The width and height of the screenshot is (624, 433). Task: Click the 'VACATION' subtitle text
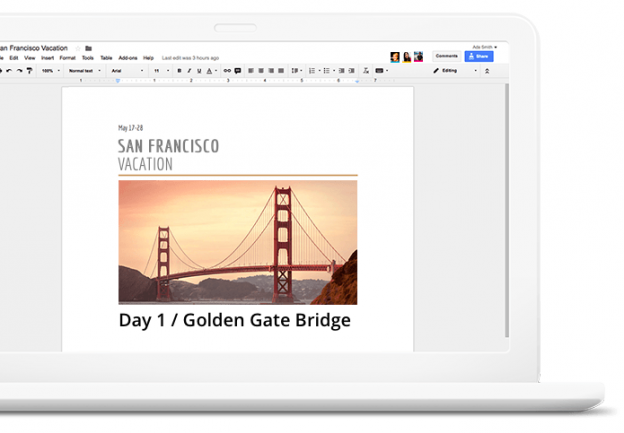tap(145, 164)
